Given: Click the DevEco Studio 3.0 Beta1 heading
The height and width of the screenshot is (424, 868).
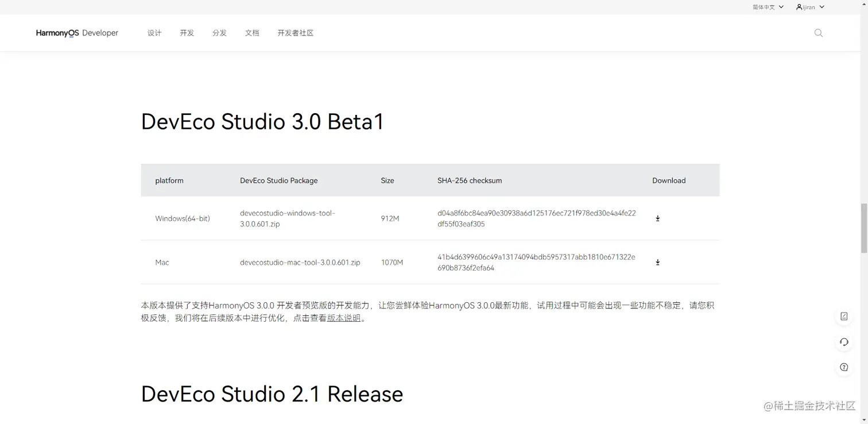Looking at the screenshot, I should [262, 121].
